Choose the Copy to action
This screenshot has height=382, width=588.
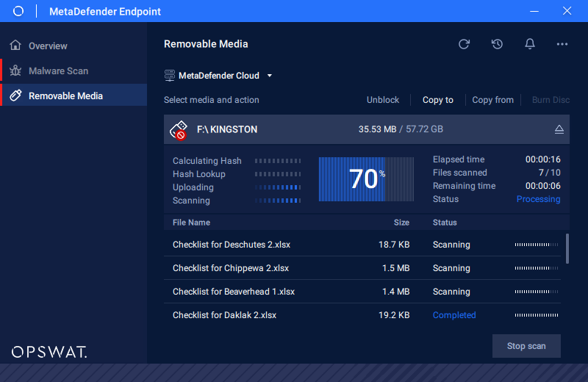coord(437,100)
